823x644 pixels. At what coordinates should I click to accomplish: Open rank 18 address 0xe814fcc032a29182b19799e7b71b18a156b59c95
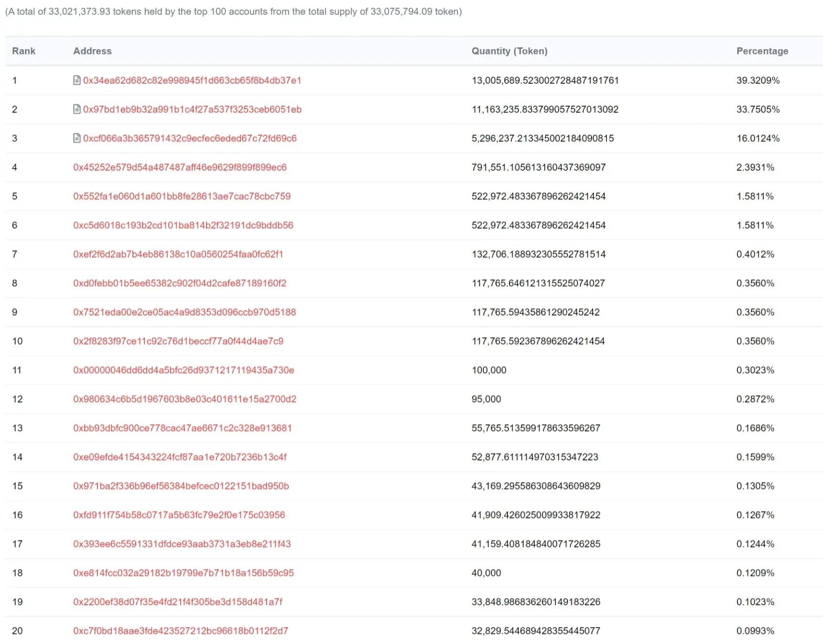pos(184,573)
